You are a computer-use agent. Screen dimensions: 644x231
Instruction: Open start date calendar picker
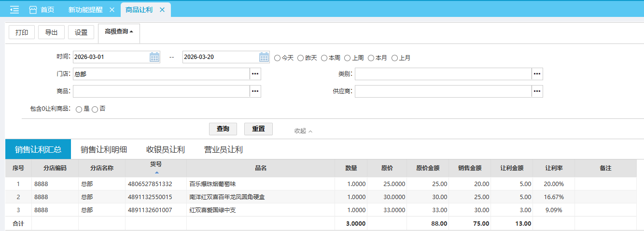[x=154, y=57]
